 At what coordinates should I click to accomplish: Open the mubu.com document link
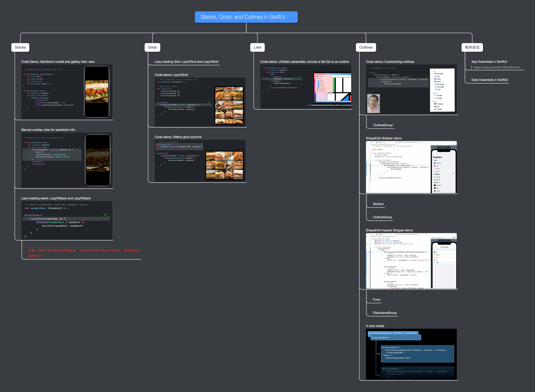pos(496,67)
